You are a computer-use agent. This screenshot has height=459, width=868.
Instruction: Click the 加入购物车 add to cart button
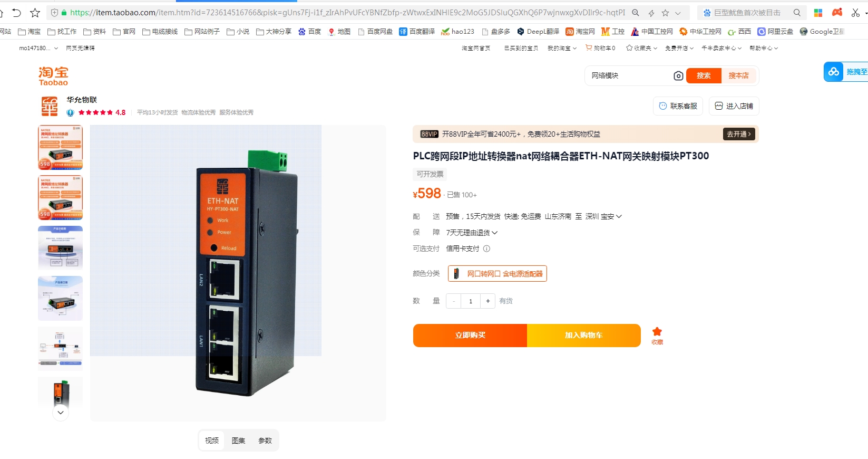pos(584,336)
